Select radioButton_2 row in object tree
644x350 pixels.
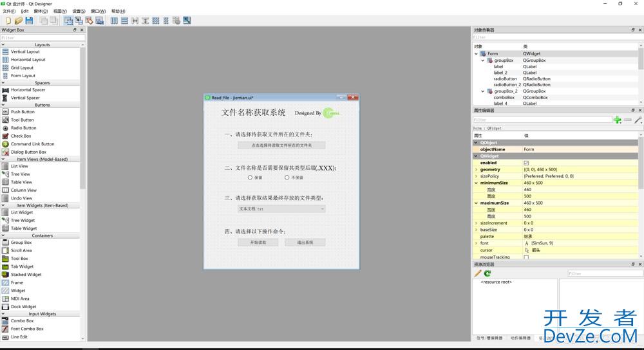(x=556, y=85)
